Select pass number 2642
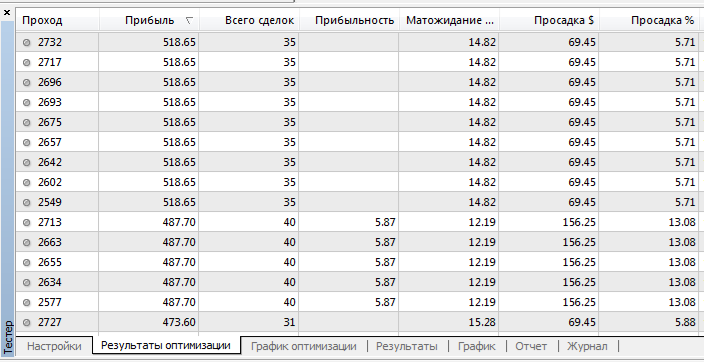This screenshot has width=704, height=362. (50, 162)
